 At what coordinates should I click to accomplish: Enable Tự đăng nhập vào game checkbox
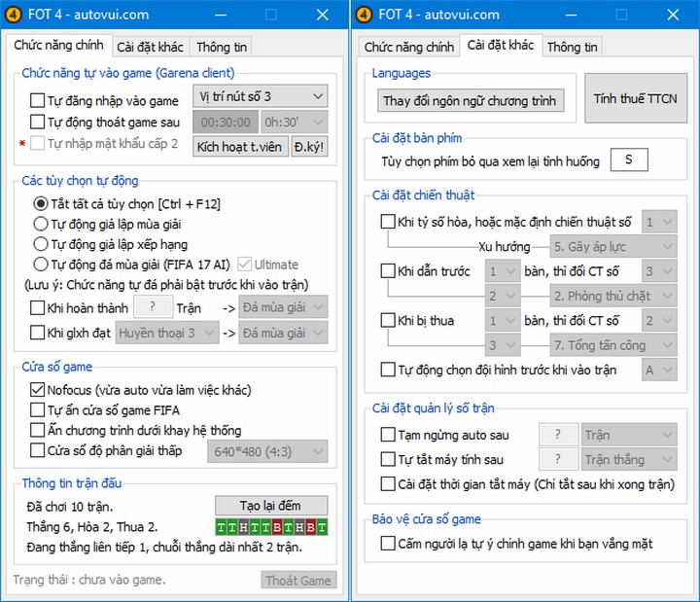tap(37, 100)
